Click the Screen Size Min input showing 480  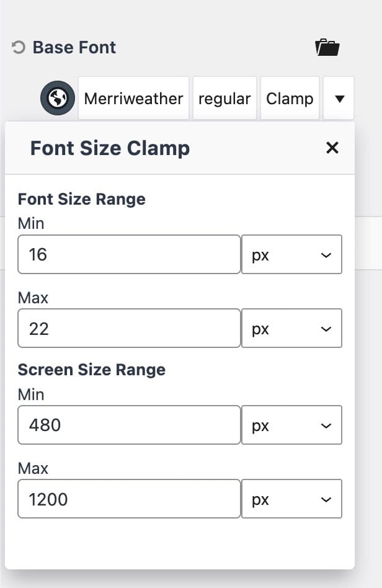point(129,425)
